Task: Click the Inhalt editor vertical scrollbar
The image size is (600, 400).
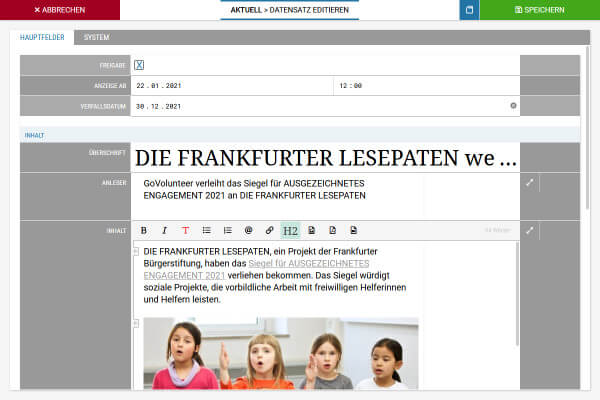Action: (x=517, y=294)
